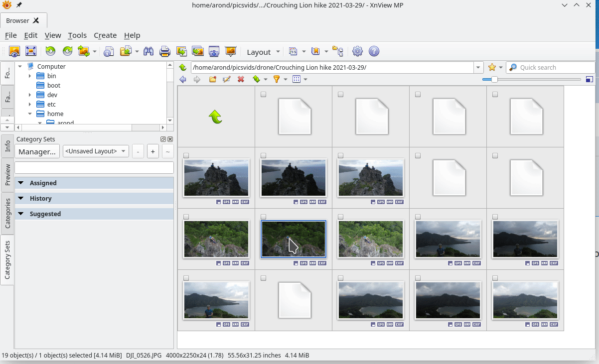The width and height of the screenshot is (599, 364).
Task: Rotate image counter-clockwise using toolbar icon
Action: (x=50, y=51)
